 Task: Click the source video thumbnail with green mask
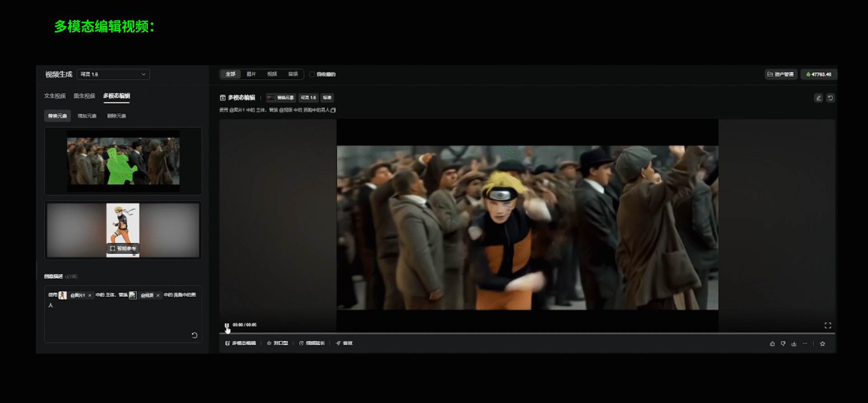click(123, 161)
